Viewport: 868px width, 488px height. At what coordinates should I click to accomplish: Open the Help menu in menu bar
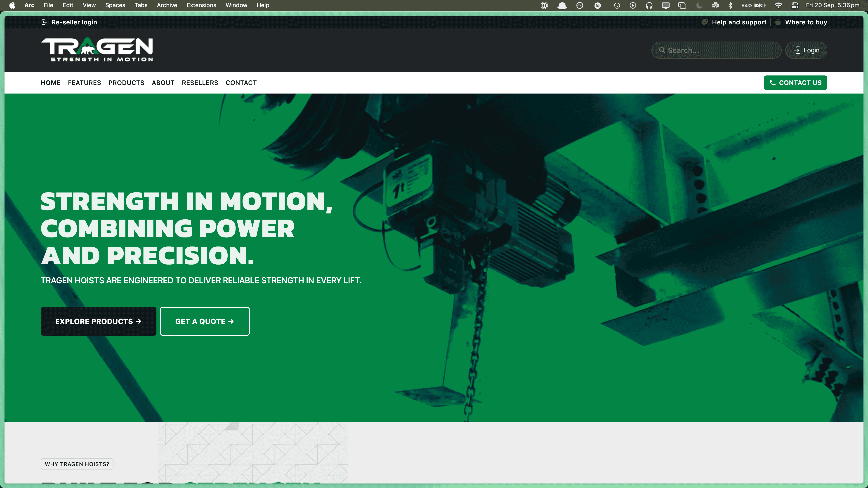point(263,5)
